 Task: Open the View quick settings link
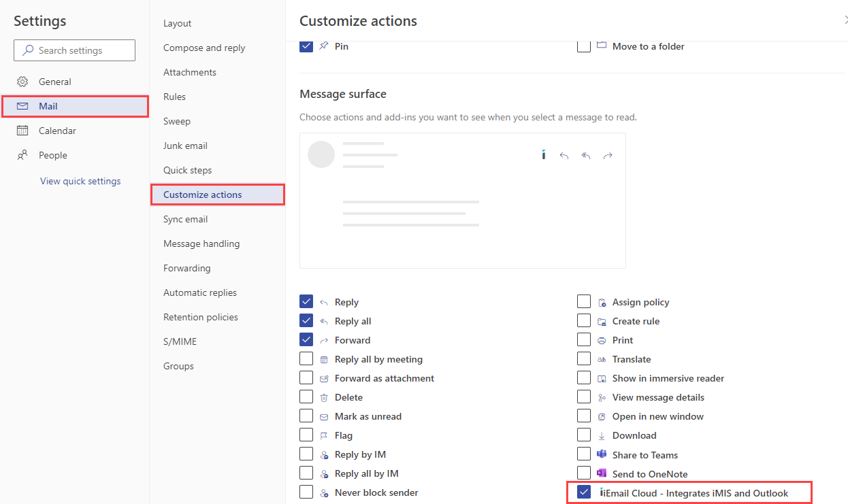point(80,181)
